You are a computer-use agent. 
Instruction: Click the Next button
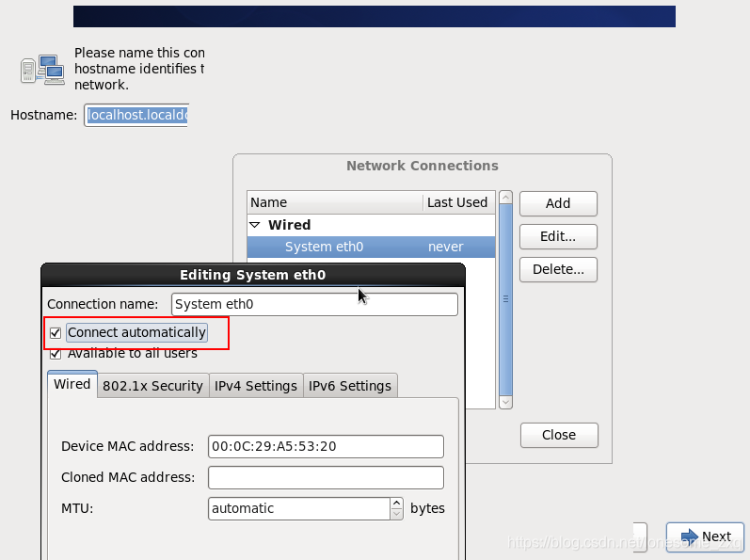pyautogui.click(x=705, y=536)
